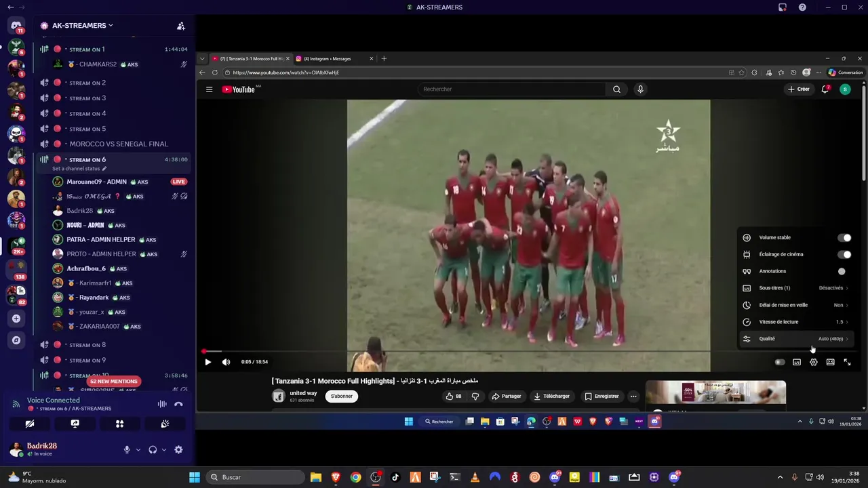The image size is (868, 488).
Task: Start an activity from Discord voice panel
Action: click(x=119, y=424)
